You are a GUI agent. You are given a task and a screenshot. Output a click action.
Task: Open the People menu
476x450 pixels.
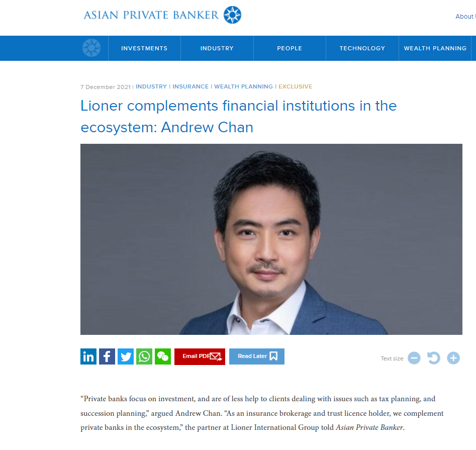(x=290, y=48)
